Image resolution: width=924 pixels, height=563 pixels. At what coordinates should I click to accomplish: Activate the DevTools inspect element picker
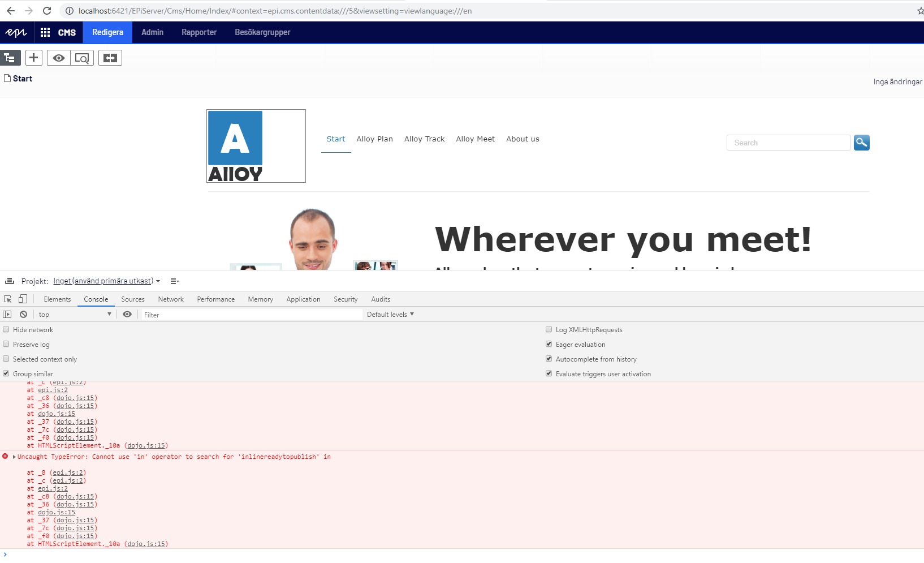8,299
